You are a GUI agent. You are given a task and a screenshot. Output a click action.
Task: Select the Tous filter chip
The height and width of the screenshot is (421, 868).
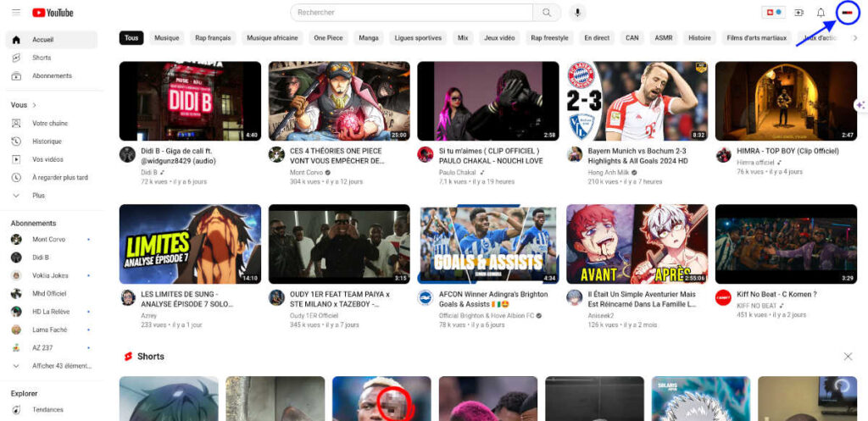(131, 38)
